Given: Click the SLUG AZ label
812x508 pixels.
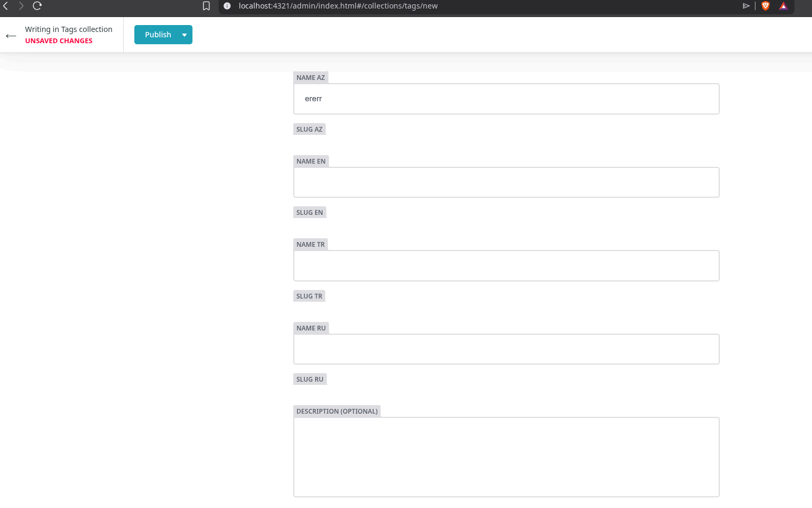Looking at the screenshot, I should tap(309, 129).
